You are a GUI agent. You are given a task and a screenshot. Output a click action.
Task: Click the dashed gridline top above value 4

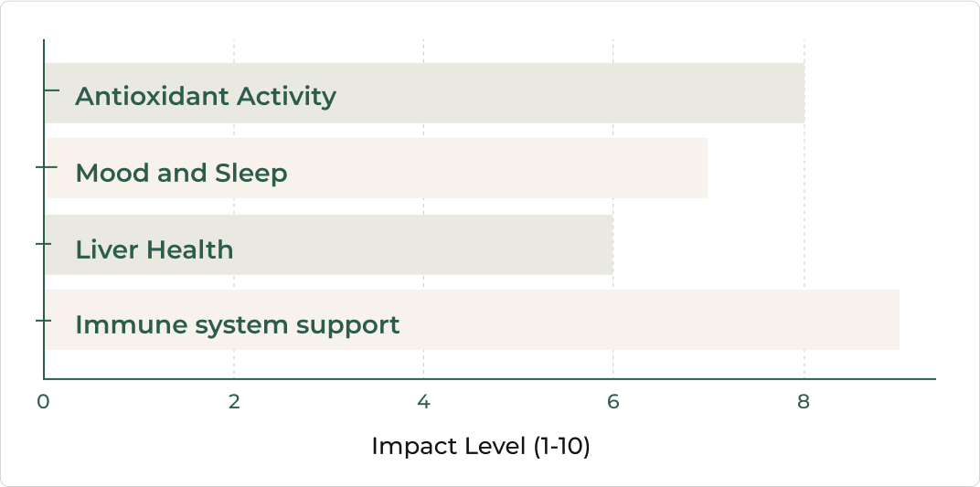(x=423, y=46)
